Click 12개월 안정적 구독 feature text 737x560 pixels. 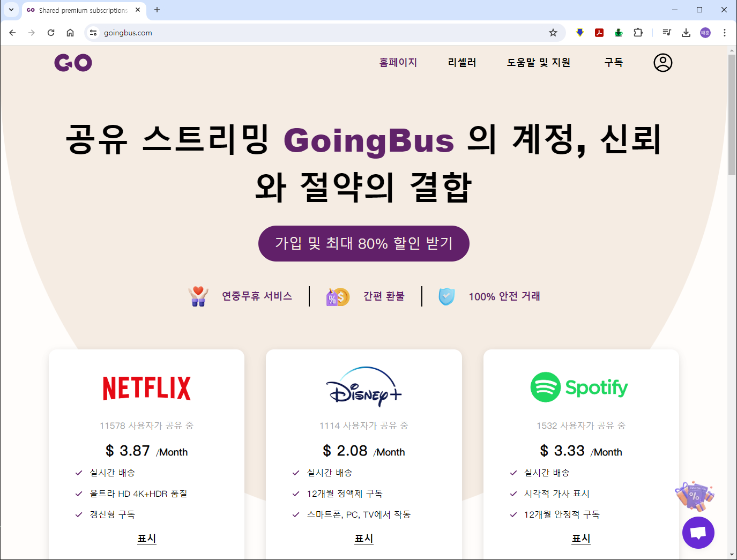[562, 514]
